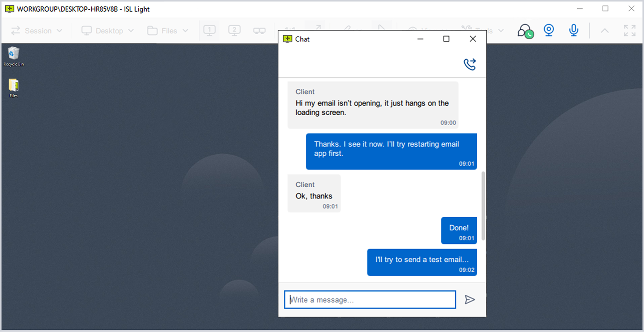The height and width of the screenshot is (332, 644).
Task: Select monitor 1 icon
Action: click(x=210, y=31)
